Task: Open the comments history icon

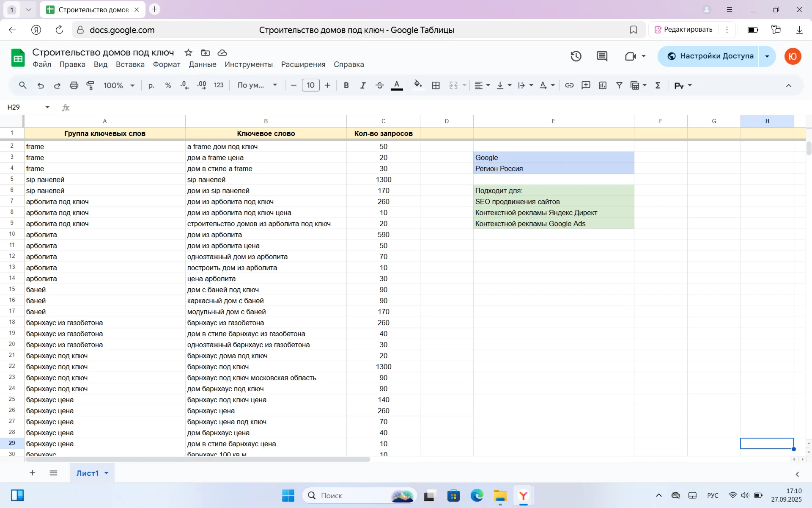Action: pyautogui.click(x=602, y=56)
